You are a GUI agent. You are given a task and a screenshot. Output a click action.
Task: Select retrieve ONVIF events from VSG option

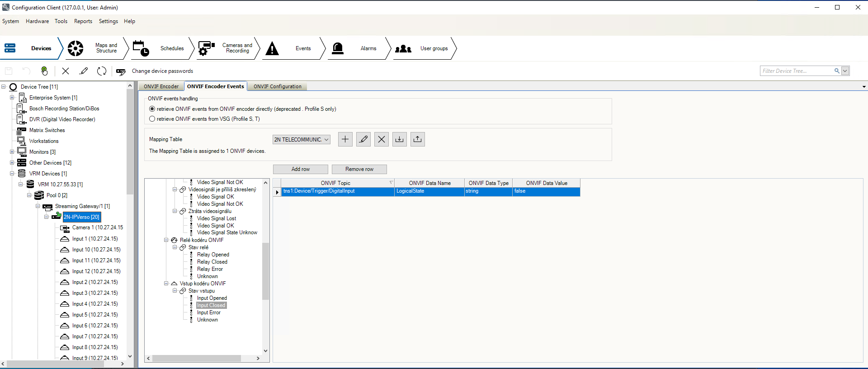[152, 119]
